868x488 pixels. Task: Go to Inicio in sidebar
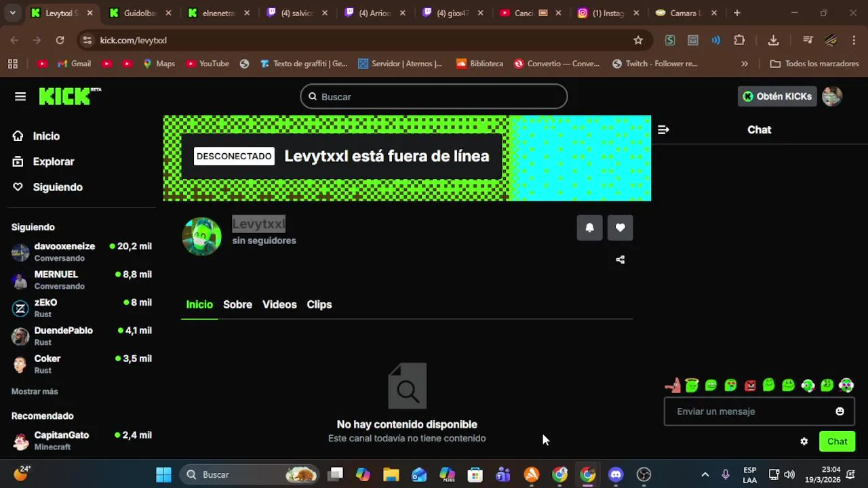(37, 136)
